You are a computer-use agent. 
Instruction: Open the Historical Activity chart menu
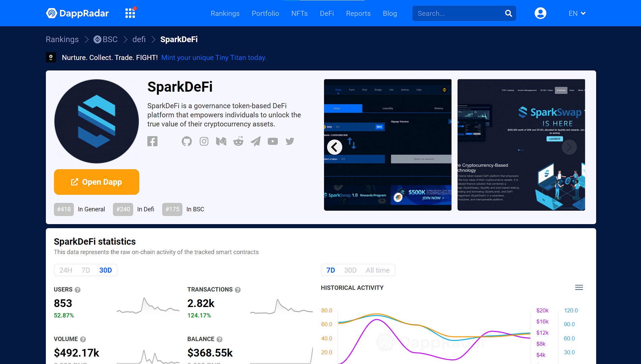579,287
